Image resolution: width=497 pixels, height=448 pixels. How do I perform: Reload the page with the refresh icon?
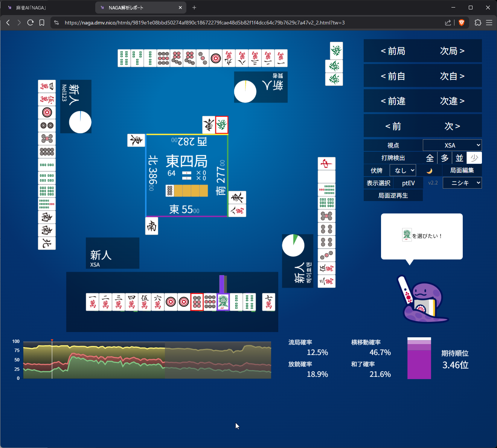30,23
